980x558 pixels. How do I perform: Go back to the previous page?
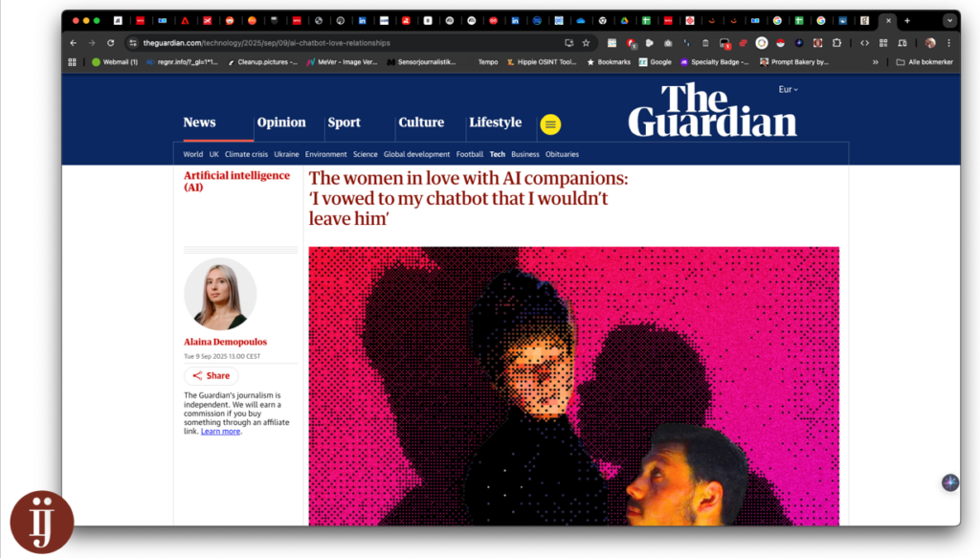pyautogui.click(x=74, y=43)
